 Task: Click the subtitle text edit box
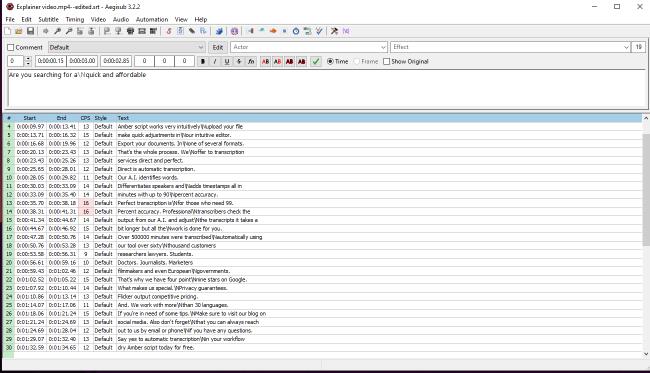[326, 88]
